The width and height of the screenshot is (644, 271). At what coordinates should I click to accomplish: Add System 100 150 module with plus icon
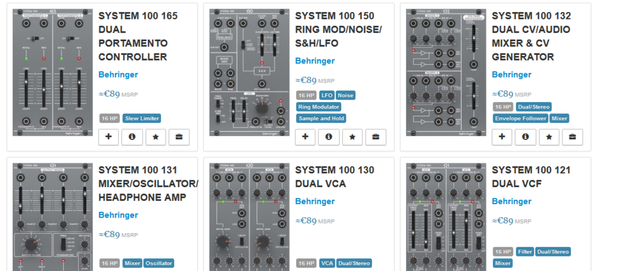(305, 137)
